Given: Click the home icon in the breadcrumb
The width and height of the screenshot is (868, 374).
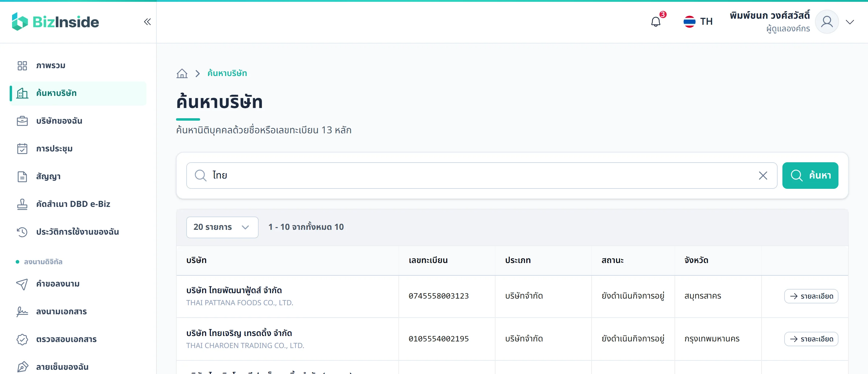Looking at the screenshot, I should [182, 73].
